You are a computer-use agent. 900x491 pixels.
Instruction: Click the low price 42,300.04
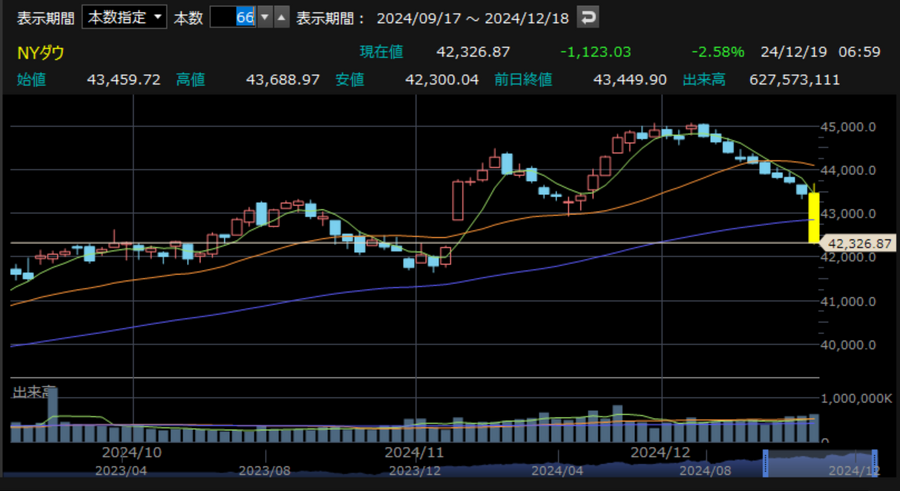pyautogui.click(x=442, y=79)
